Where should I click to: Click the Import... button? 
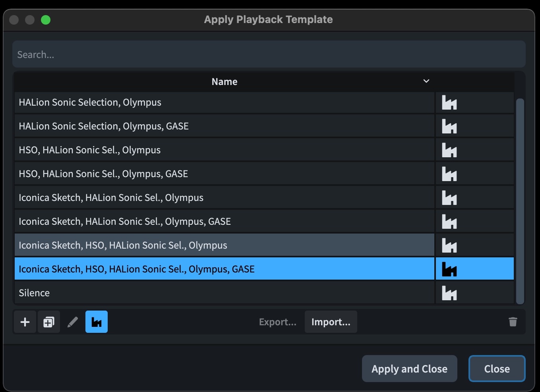[331, 322]
